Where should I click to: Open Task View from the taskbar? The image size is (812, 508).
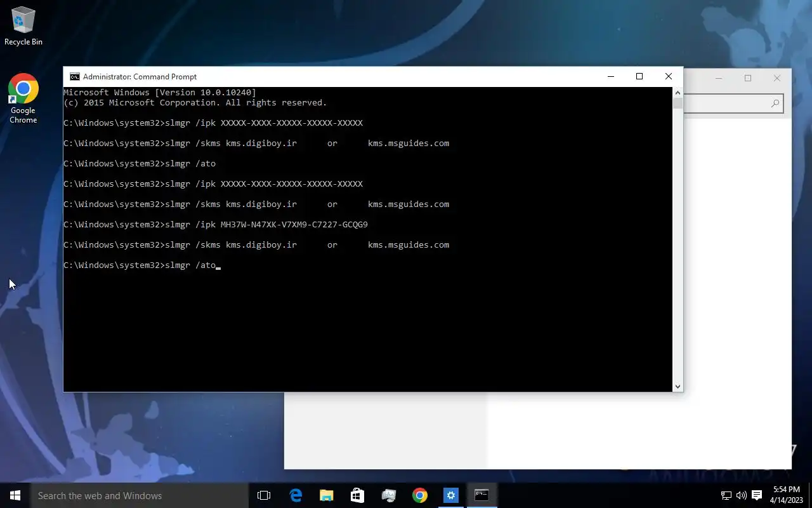pos(264,495)
